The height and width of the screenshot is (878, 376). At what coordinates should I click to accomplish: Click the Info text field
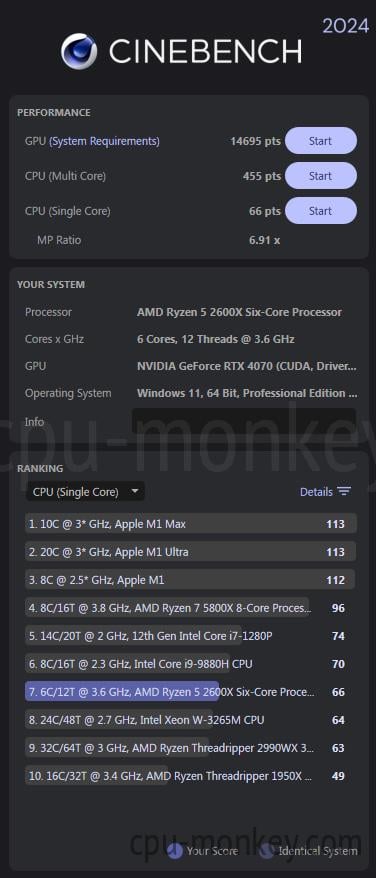pyautogui.click(x=244, y=421)
